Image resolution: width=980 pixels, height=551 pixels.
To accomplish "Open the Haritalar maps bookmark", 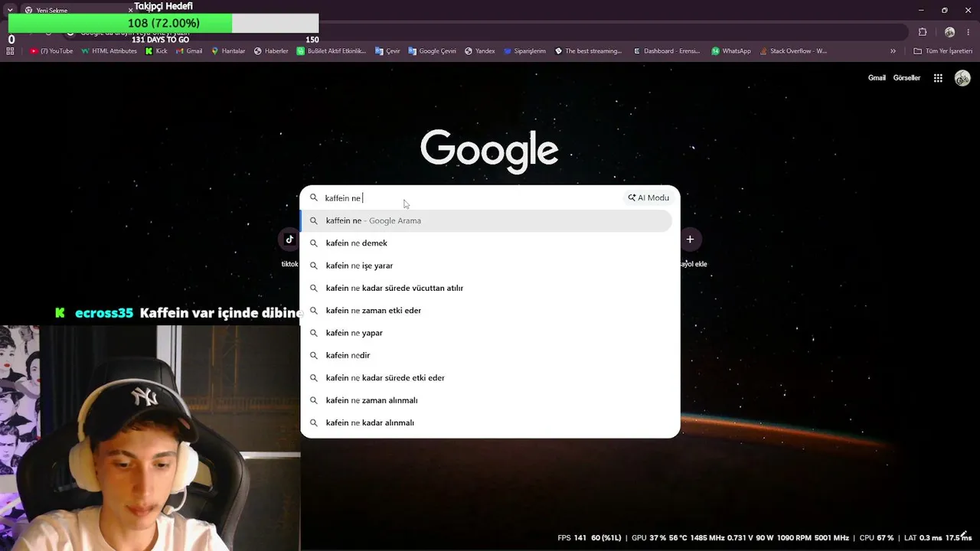I will click(228, 51).
